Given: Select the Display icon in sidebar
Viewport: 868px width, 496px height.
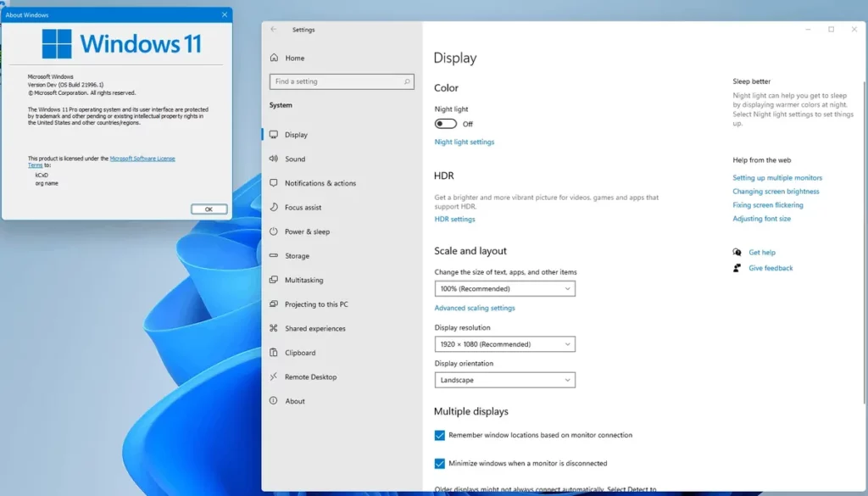Looking at the screenshot, I should (x=273, y=134).
